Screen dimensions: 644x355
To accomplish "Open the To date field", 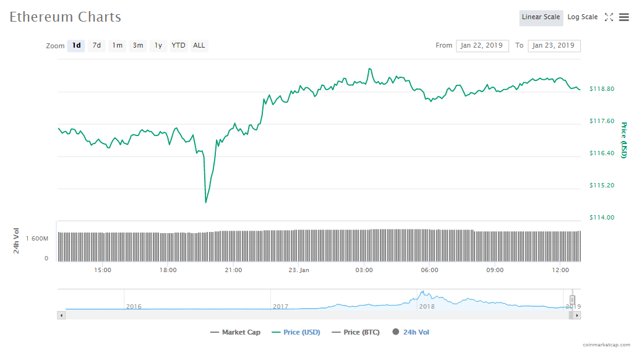I will pos(554,46).
